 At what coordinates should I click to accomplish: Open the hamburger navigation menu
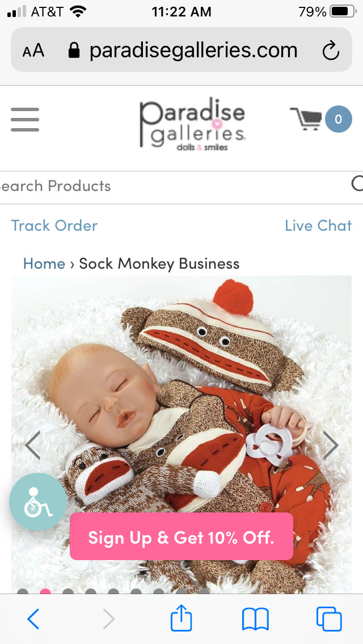coord(25,120)
